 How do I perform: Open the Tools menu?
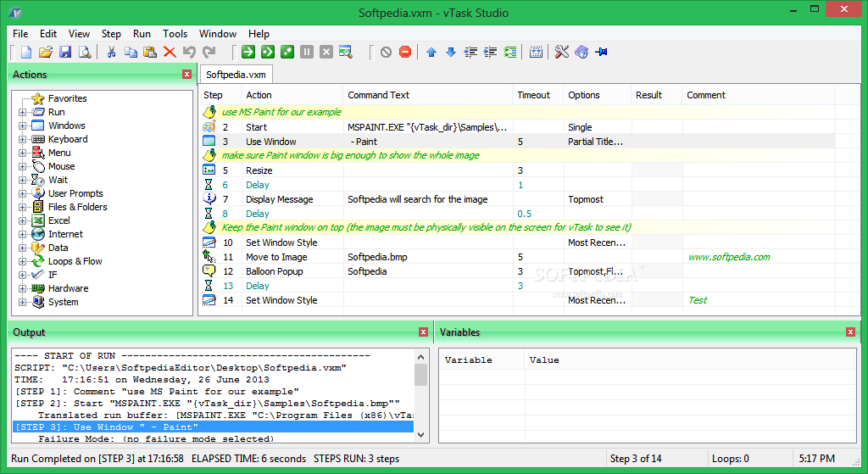[x=175, y=34]
